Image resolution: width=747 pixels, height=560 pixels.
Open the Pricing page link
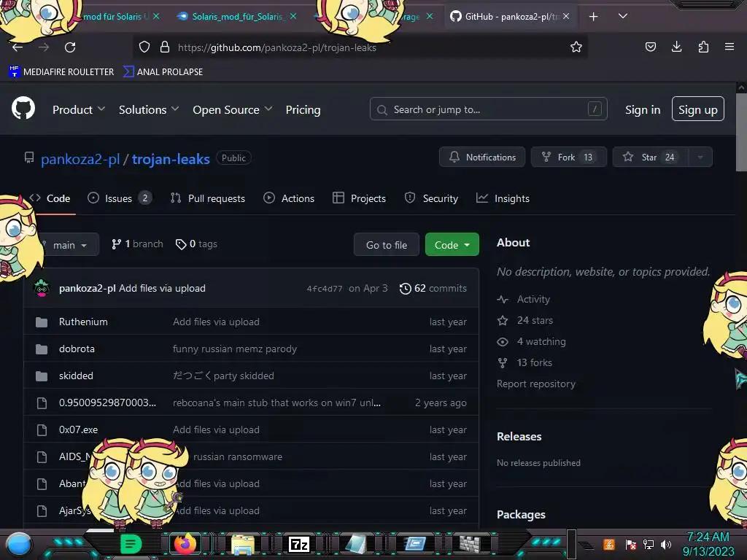coord(303,109)
